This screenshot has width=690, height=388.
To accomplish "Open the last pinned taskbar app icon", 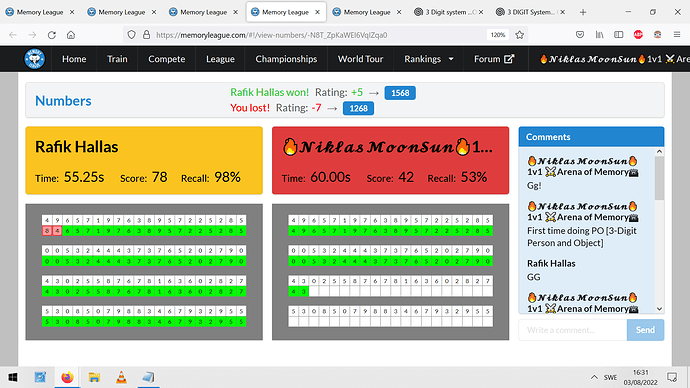I will coord(148,377).
